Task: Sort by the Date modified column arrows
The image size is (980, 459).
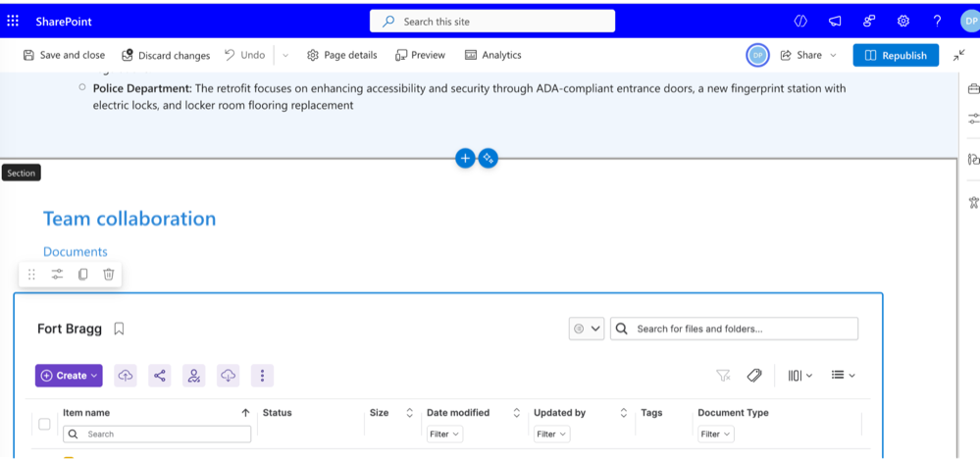Action: click(517, 413)
